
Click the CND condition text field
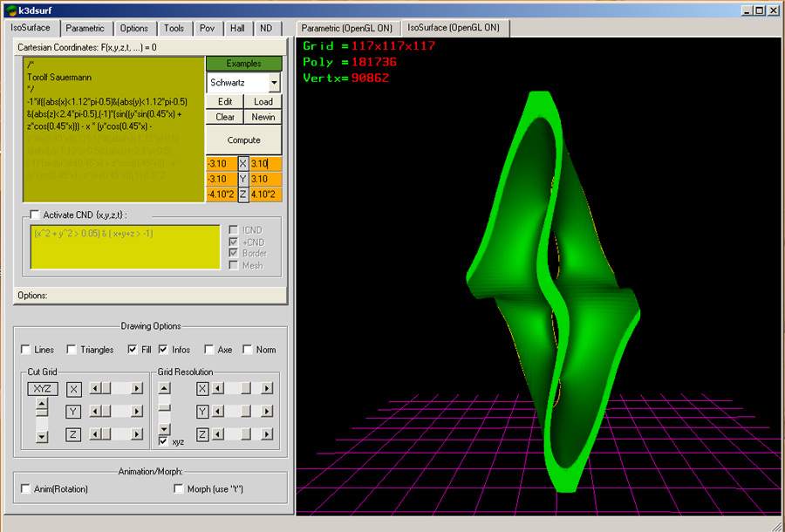pyautogui.click(x=125, y=247)
